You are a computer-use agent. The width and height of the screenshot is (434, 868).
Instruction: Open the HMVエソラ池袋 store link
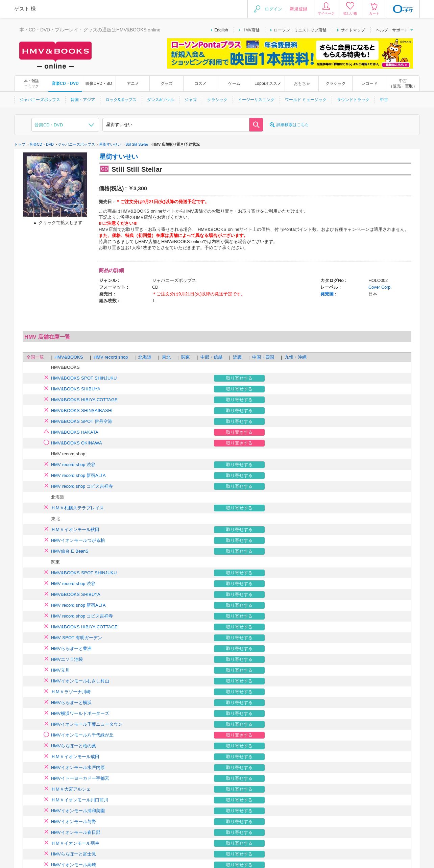coord(67,659)
